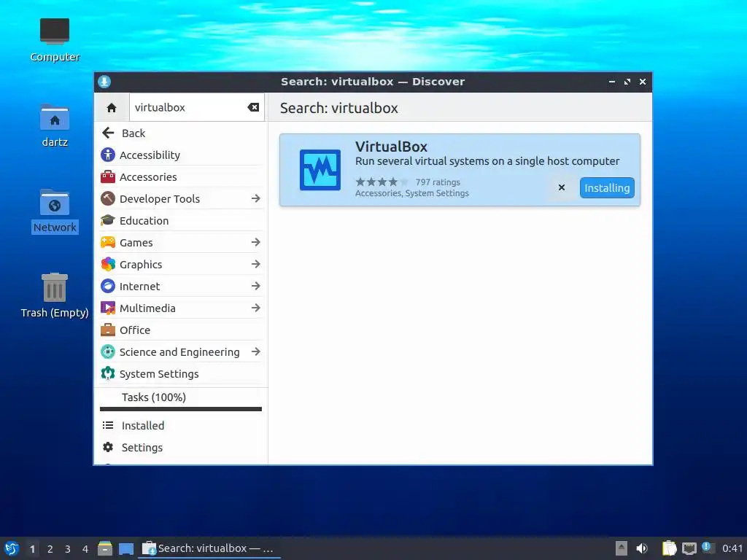This screenshot has width=747, height=560.
Task: Select the Accessibility category label
Action: pos(150,155)
